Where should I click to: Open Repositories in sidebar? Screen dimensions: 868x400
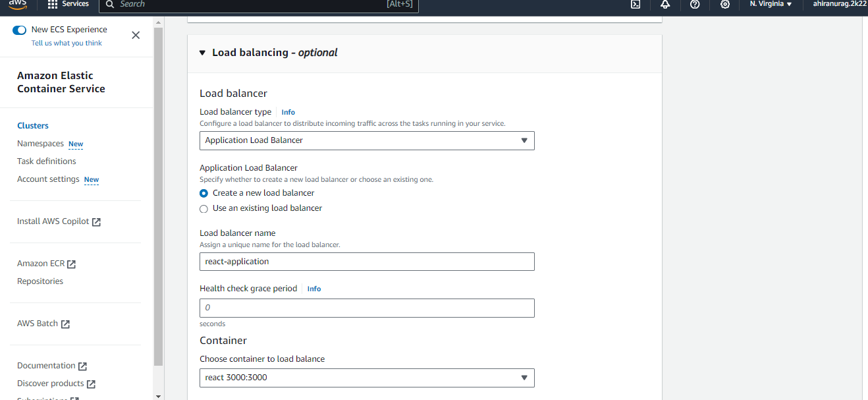click(x=40, y=281)
